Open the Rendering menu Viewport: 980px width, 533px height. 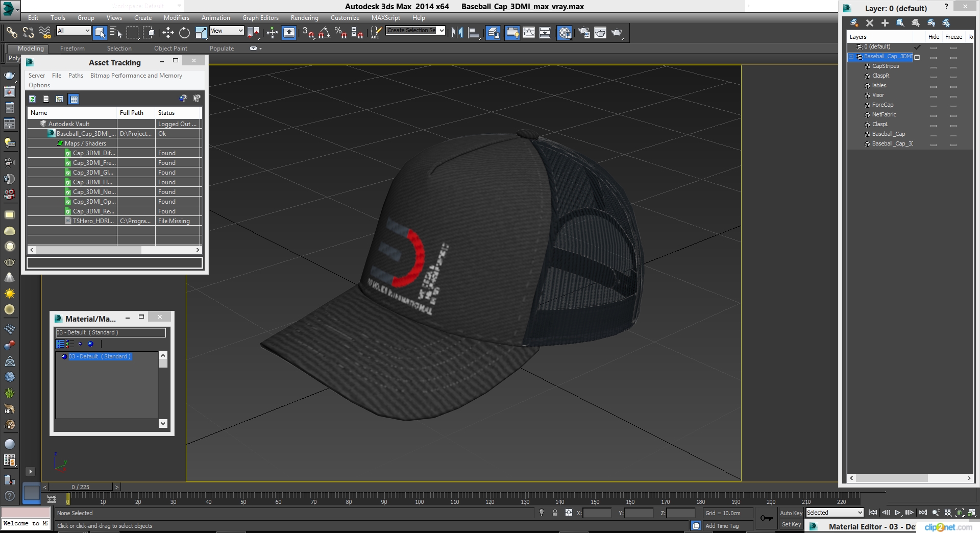point(304,18)
